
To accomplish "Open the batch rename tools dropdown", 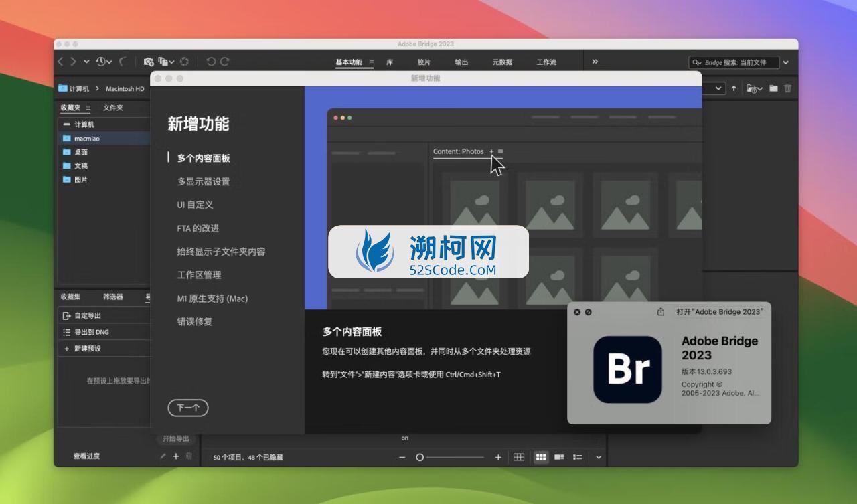I will point(166,62).
